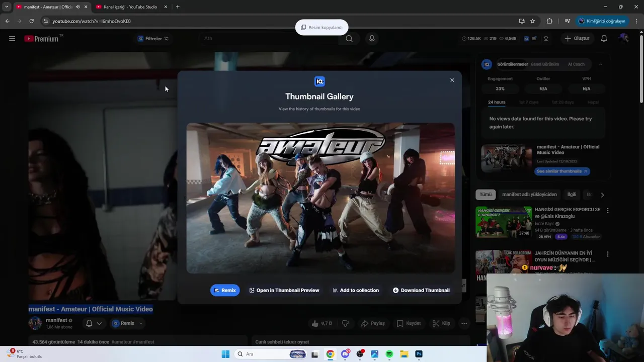Switch to Kanal içeriği YouTube Studio tab
644x362 pixels.
tap(130, 7)
